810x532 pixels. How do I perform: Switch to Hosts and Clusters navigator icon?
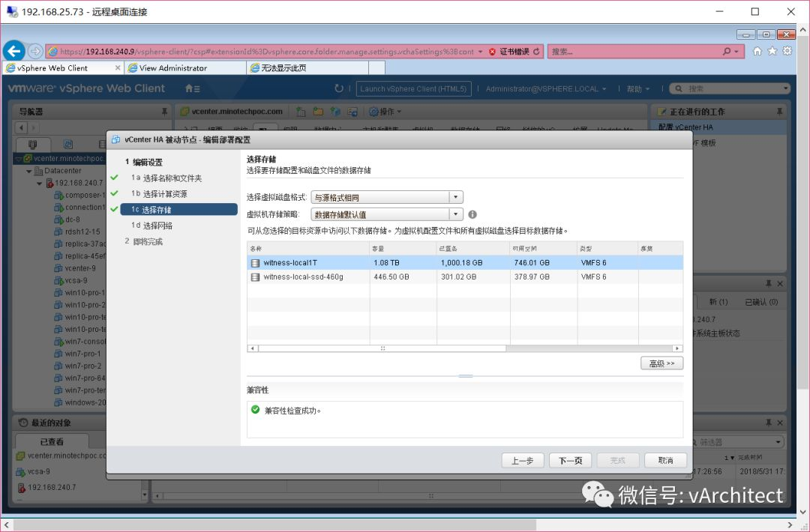32,145
